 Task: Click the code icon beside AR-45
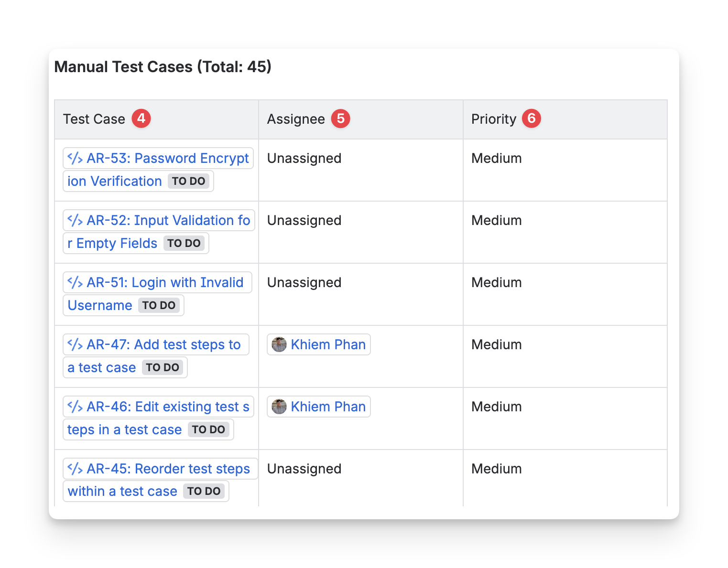click(x=75, y=469)
